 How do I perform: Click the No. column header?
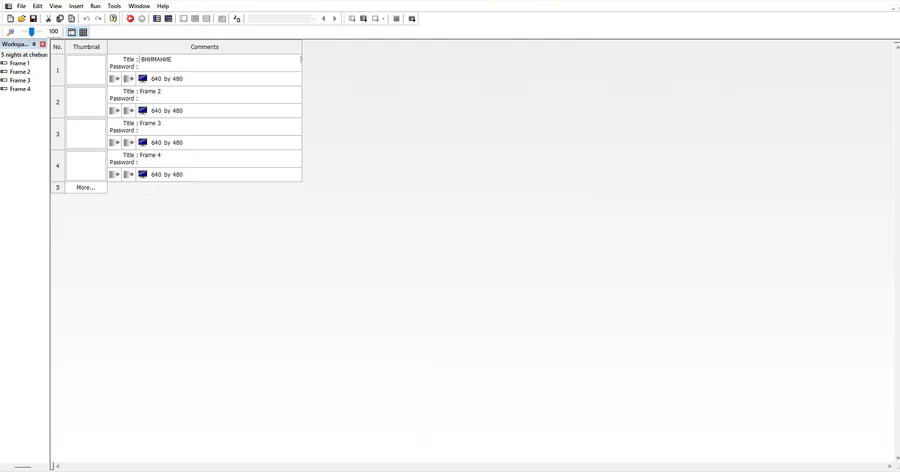pos(57,47)
